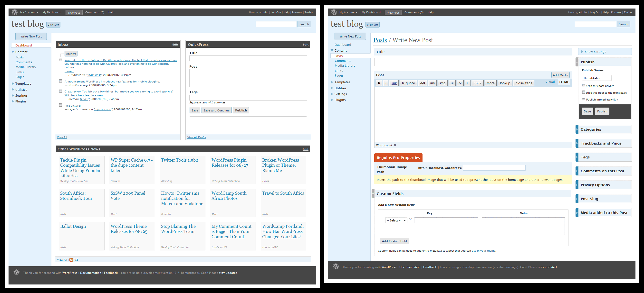Click the bold 'b' editor button
The height and width of the screenshot is (293, 644).
[379, 83]
